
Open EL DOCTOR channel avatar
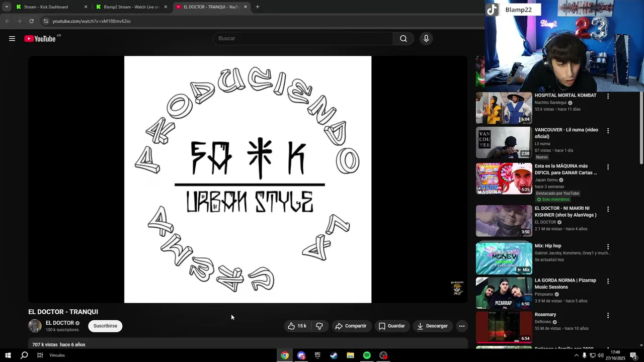(x=35, y=326)
